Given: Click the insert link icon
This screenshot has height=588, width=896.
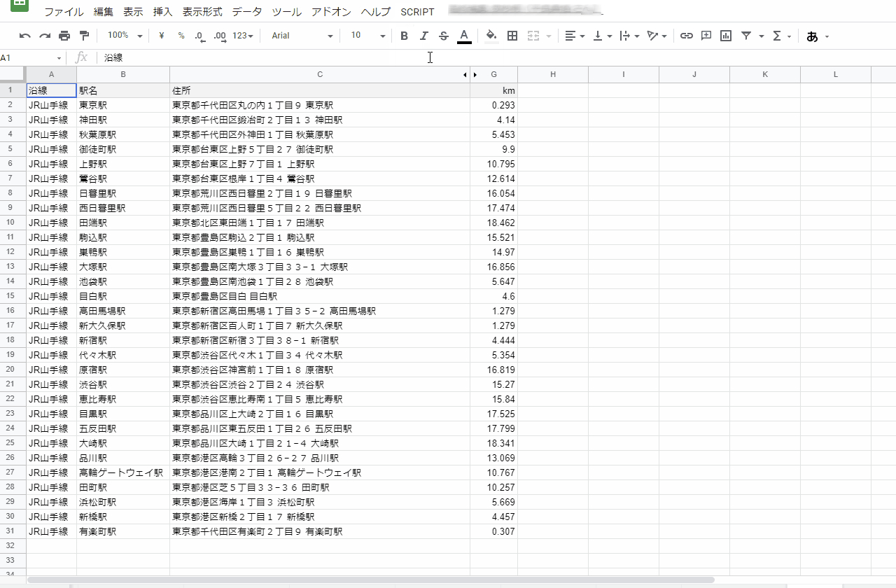Looking at the screenshot, I should coord(687,36).
